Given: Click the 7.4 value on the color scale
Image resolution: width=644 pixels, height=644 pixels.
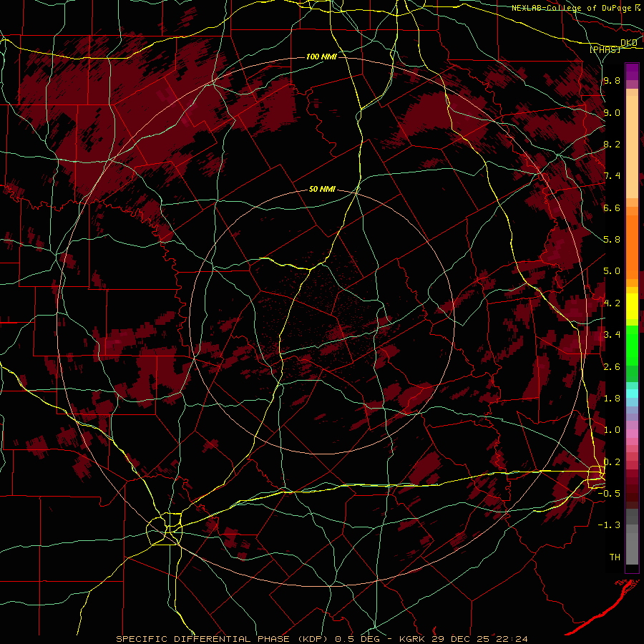Looking at the screenshot, I should click(612, 176).
